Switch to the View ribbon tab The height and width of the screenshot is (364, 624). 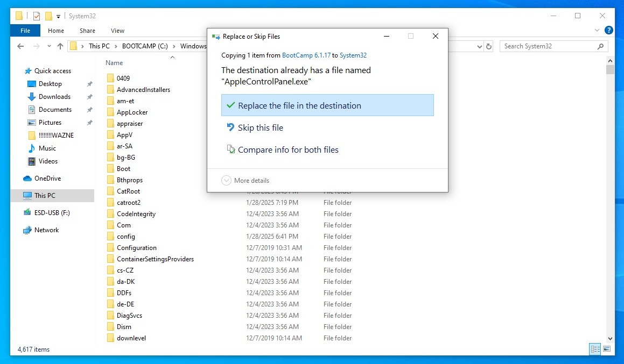point(117,31)
